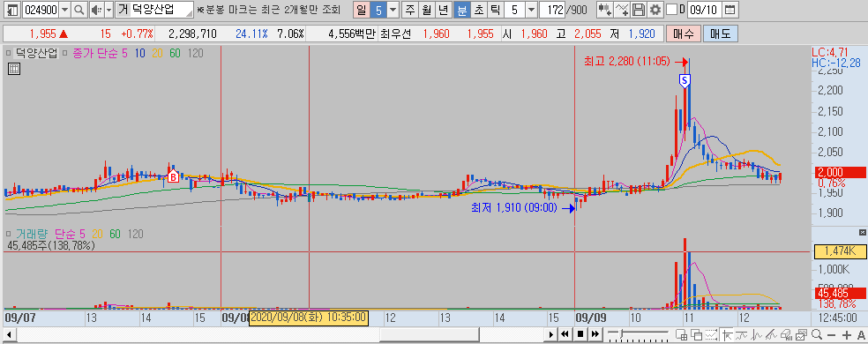Toggle the 거래량 volume legend box
Screen dimensions: 868x344
click(8, 234)
